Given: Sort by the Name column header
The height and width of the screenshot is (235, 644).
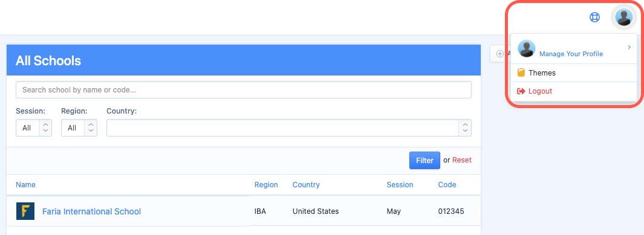Looking at the screenshot, I should point(25,184).
